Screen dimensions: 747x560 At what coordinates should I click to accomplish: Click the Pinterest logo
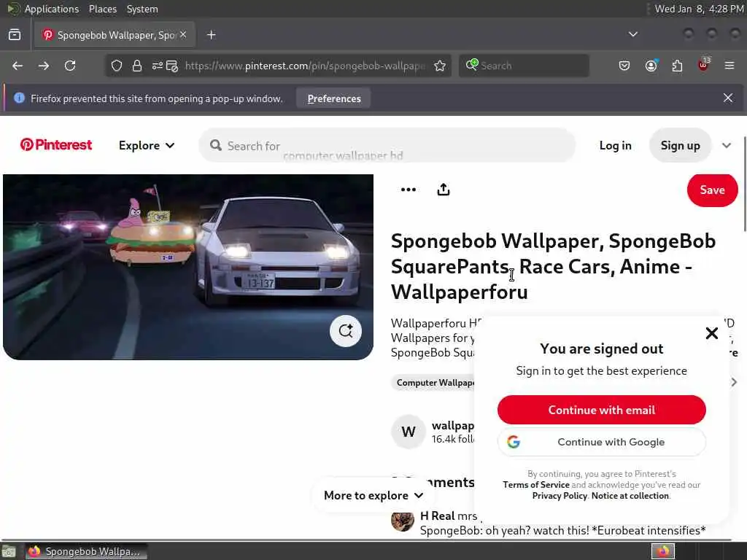tap(55, 145)
